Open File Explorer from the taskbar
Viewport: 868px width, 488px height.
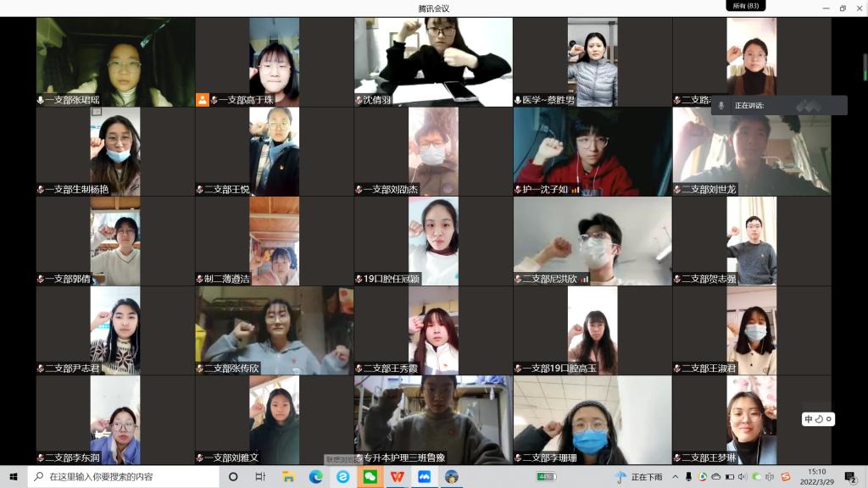[x=288, y=477]
